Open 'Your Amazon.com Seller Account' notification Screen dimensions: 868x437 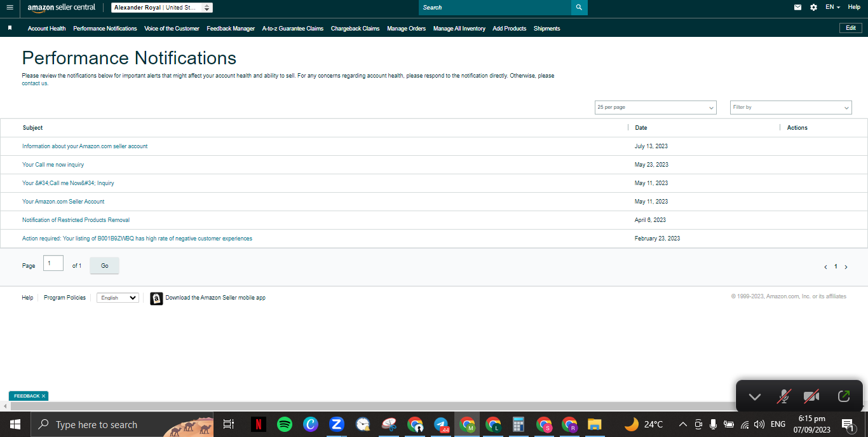64,202
